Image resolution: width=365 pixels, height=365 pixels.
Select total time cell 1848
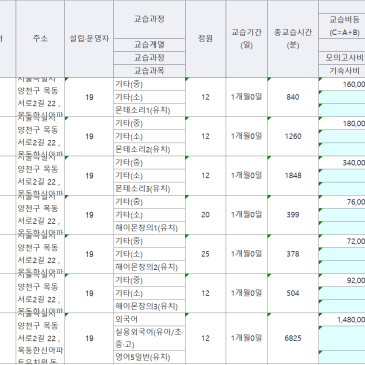pos(293,176)
